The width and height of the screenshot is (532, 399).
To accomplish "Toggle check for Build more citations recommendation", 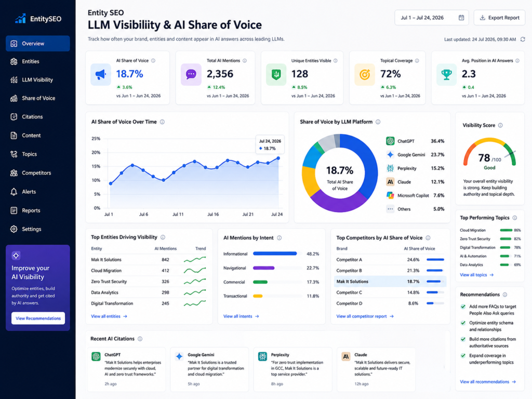I will click(x=463, y=339).
